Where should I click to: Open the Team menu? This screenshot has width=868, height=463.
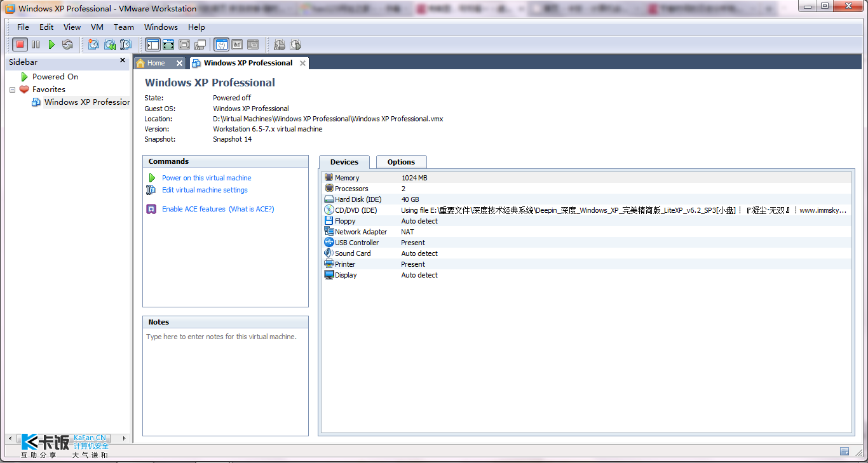coord(124,27)
